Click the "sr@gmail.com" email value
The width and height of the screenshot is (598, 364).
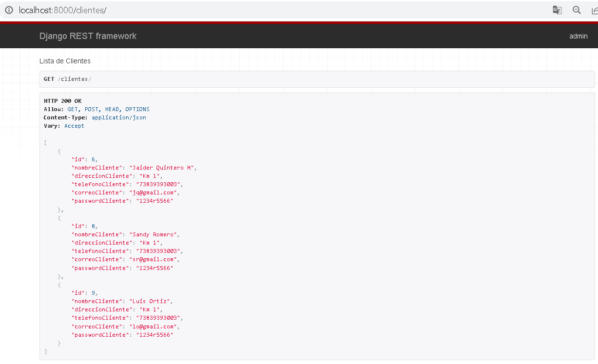pos(154,259)
